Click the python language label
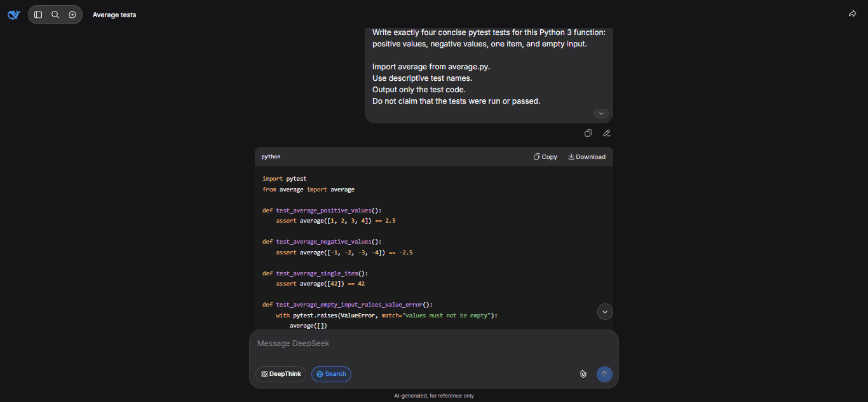 pos(271,156)
